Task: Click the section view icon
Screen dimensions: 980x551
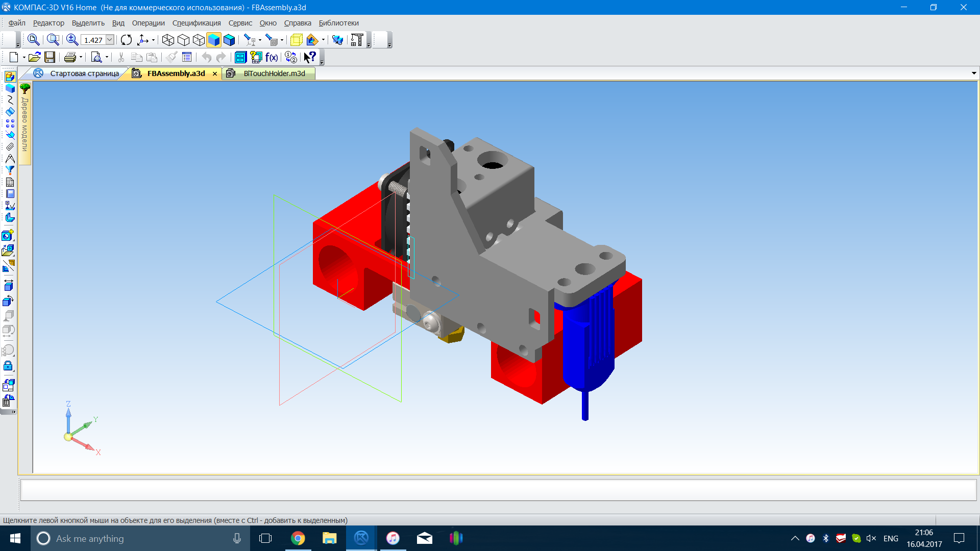Action: 312,40
